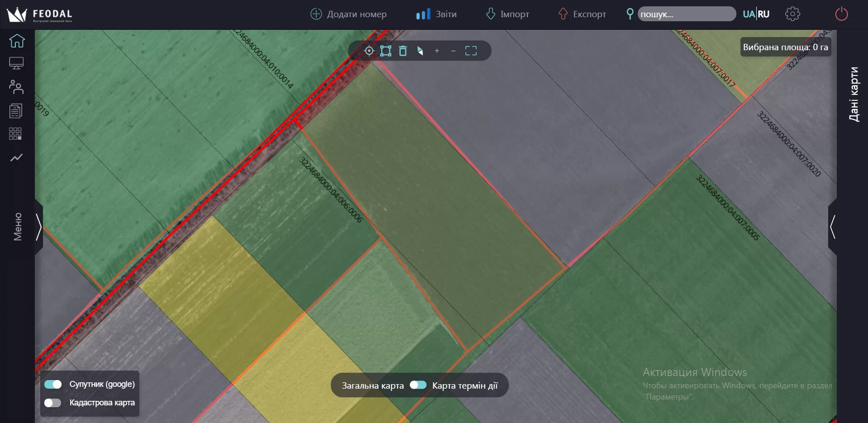
Task: Activate the pointer cursor tool
Action: [x=420, y=51]
